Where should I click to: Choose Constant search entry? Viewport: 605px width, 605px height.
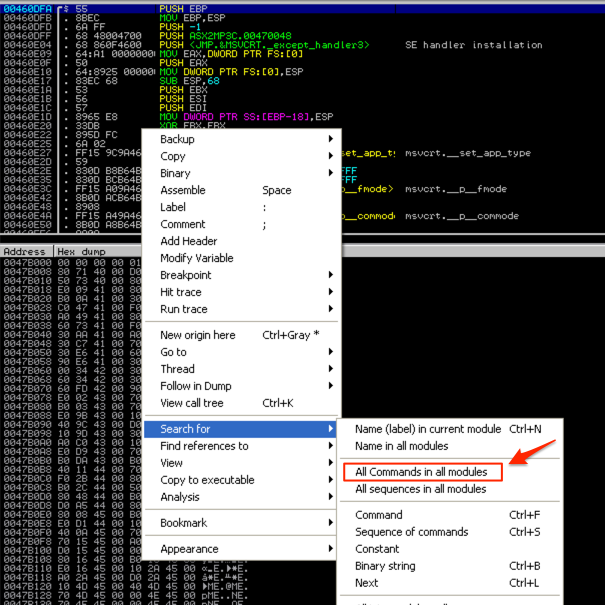pyautogui.click(x=450, y=549)
